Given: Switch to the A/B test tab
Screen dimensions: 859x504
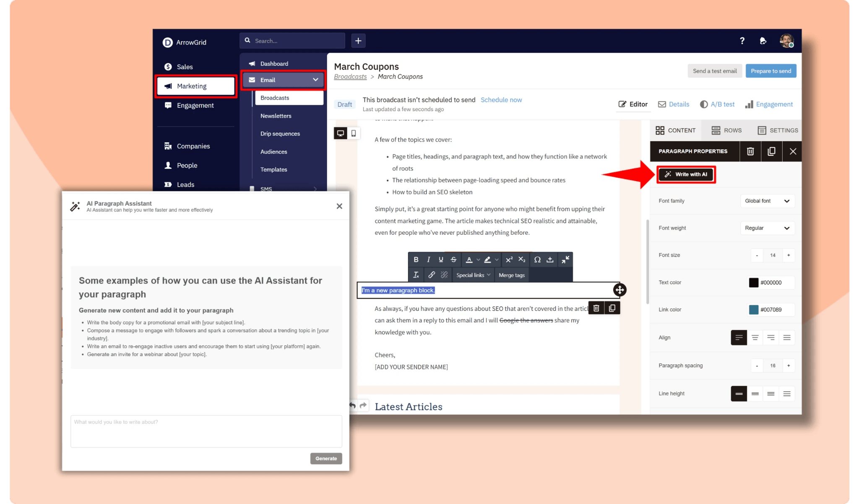Looking at the screenshot, I should click(718, 104).
